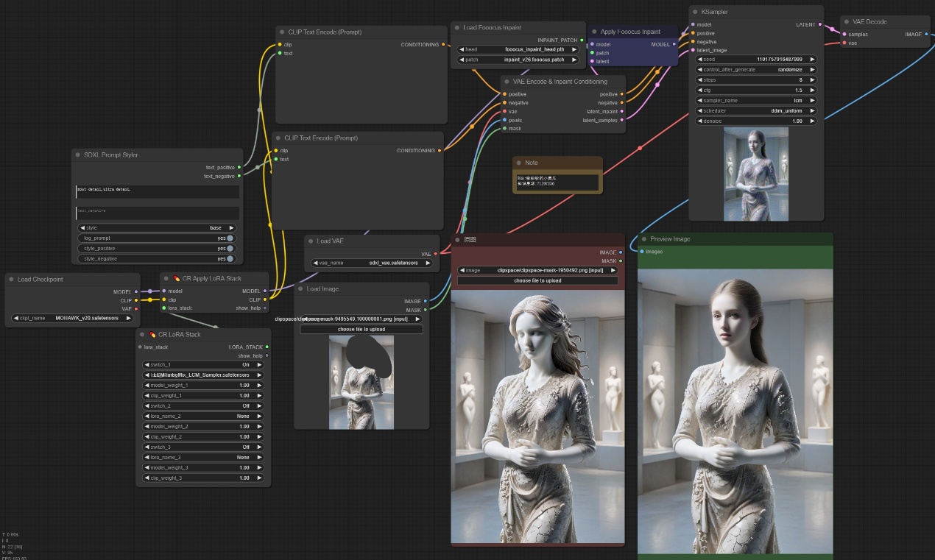Collapse the Load Checkpoint node using its dot
The width and height of the screenshot is (935, 560).
point(10,280)
